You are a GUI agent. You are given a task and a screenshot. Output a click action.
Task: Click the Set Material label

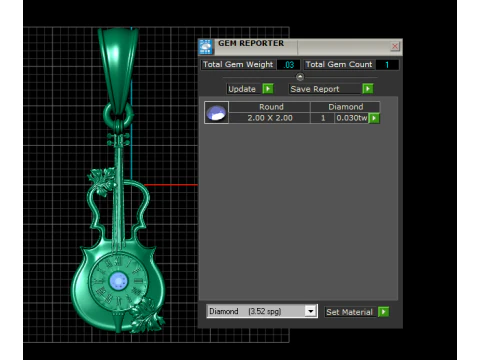(349, 312)
